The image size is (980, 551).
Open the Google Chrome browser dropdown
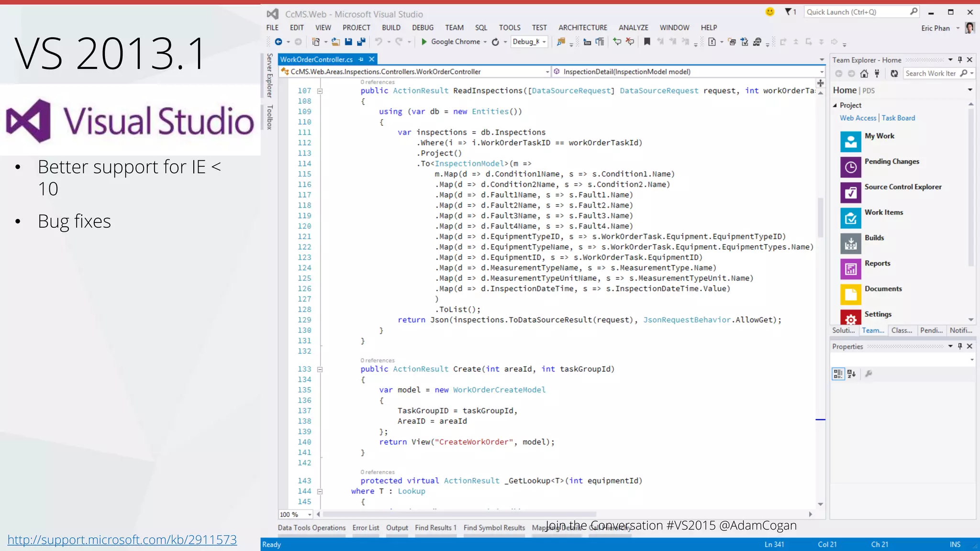[x=485, y=42]
